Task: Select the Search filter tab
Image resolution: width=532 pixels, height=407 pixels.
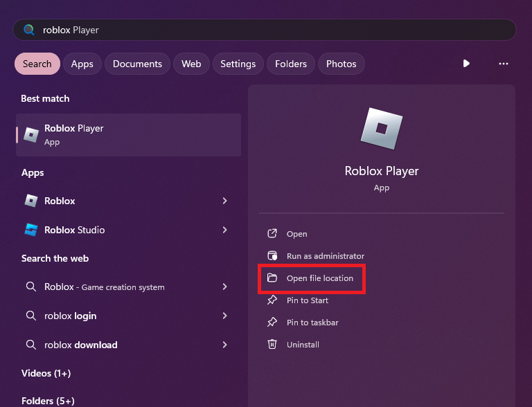Action: (x=37, y=64)
